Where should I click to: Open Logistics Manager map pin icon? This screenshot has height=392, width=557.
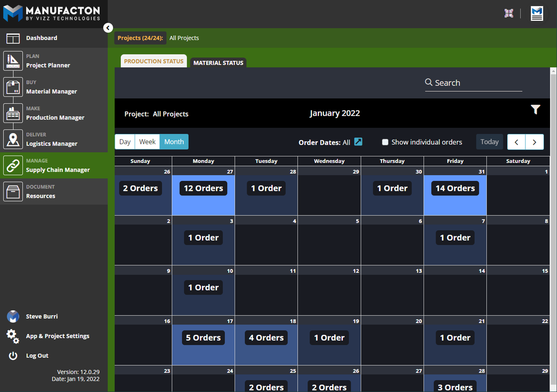point(13,139)
